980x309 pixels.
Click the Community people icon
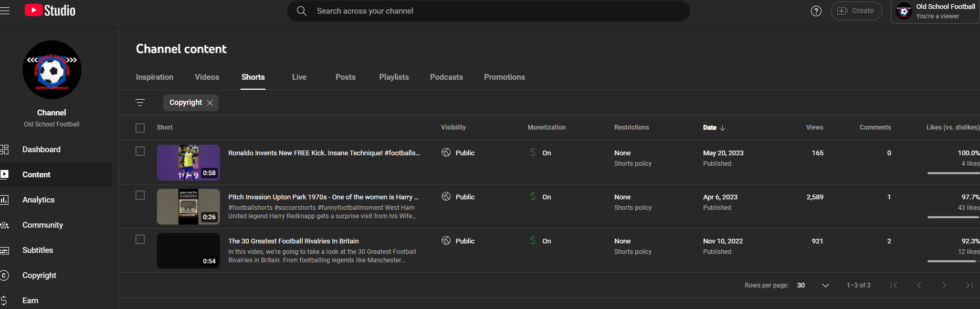pos(4,225)
